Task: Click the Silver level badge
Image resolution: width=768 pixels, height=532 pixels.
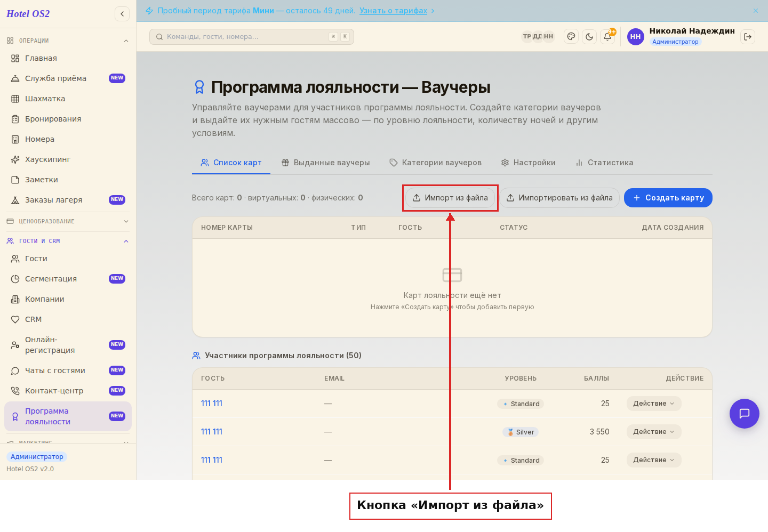Action: (521, 432)
